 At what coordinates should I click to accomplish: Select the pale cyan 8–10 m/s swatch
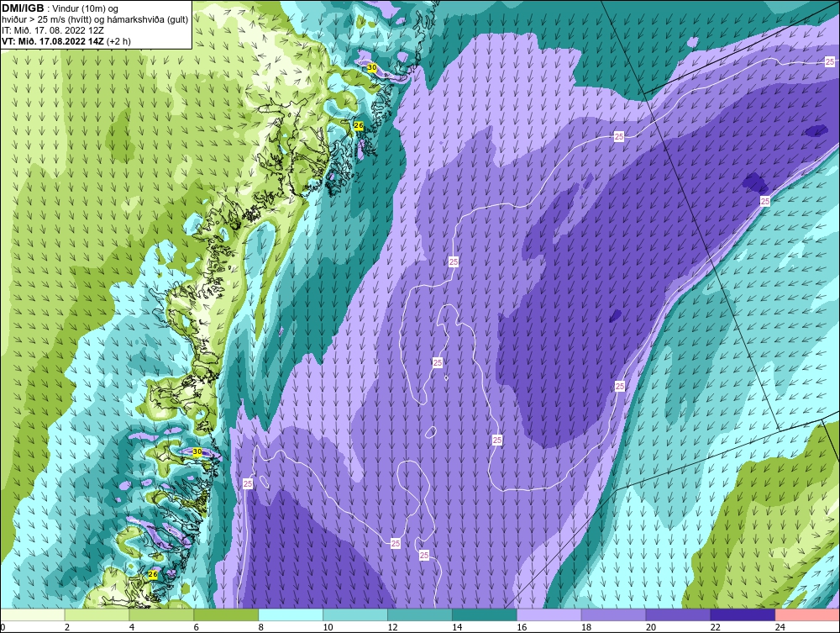point(291,615)
